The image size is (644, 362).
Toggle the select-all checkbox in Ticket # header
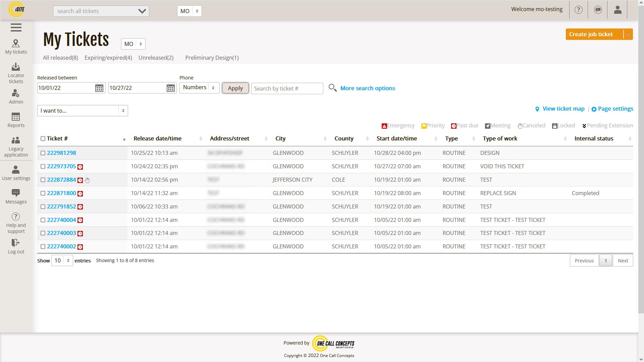[x=43, y=139]
